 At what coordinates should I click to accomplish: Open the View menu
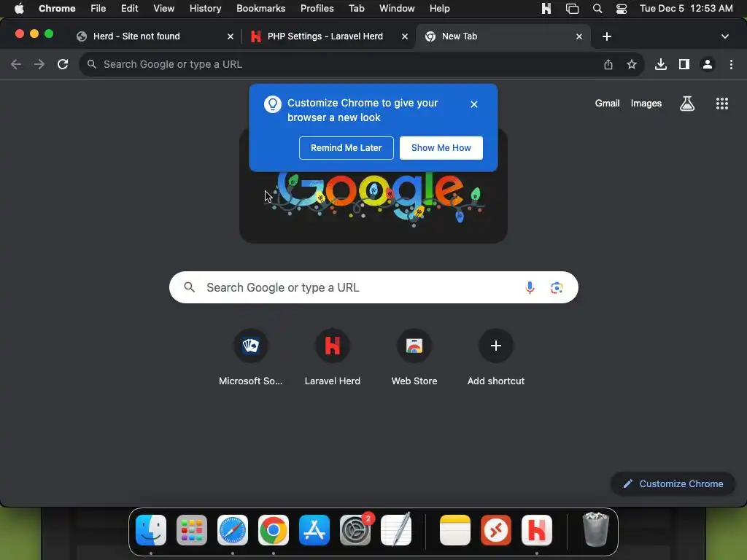click(164, 9)
